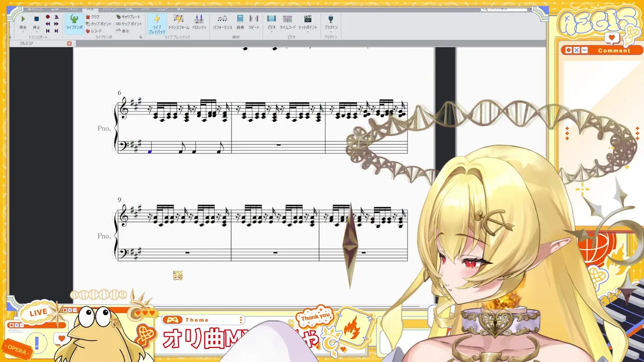Image resolution: width=644 pixels, height=362 pixels.
Task: Click the red record dot in Transport
Action: [48, 17]
